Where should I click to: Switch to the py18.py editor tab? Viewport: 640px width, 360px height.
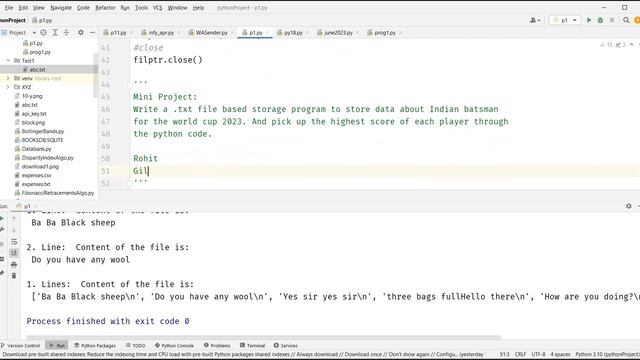[293, 33]
